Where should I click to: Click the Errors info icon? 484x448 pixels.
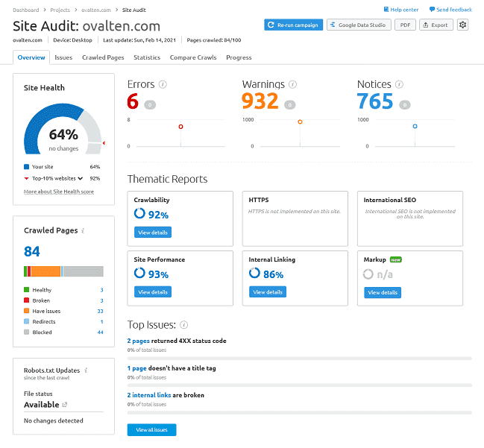(163, 84)
